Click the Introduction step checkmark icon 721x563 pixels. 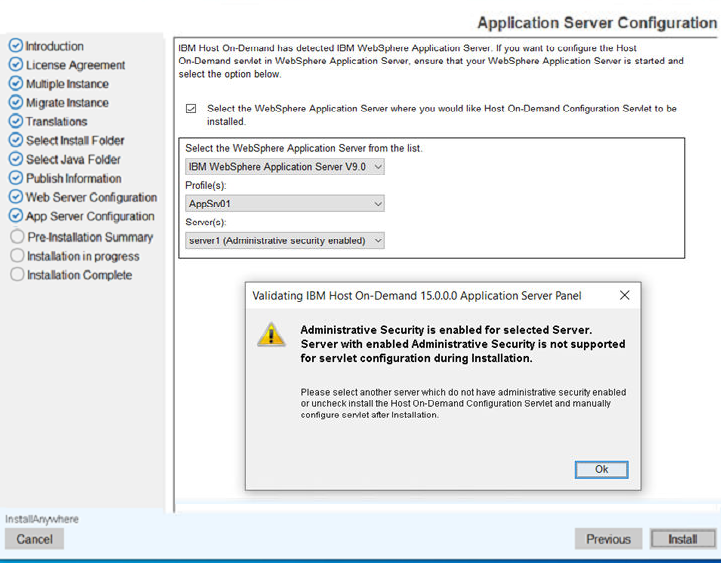pyautogui.click(x=15, y=46)
